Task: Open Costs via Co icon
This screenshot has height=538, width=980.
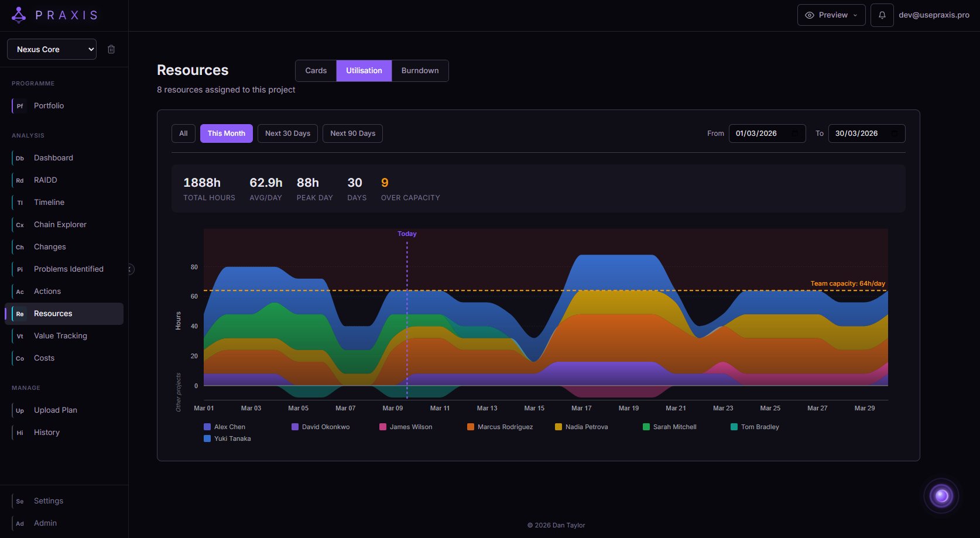Action: (20, 358)
